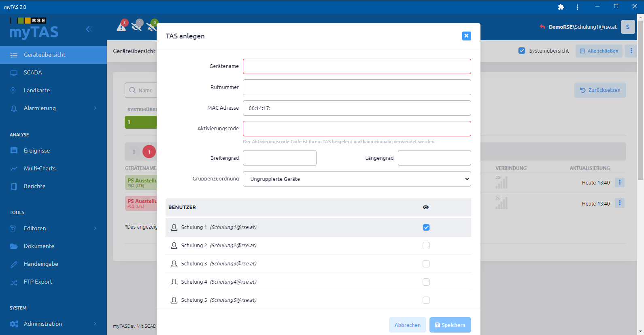Click the Längengrad input field
This screenshot has height=335, width=644.
(434, 158)
